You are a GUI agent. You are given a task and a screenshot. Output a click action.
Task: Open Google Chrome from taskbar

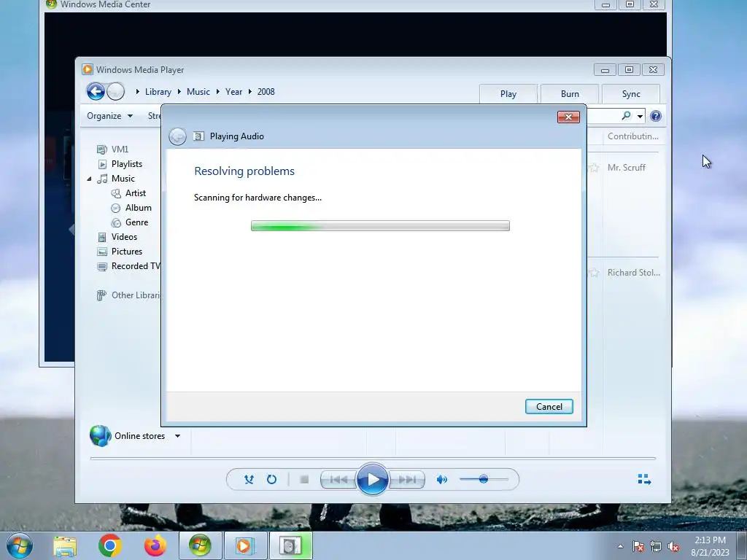pyautogui.click(x=110, y=546)
